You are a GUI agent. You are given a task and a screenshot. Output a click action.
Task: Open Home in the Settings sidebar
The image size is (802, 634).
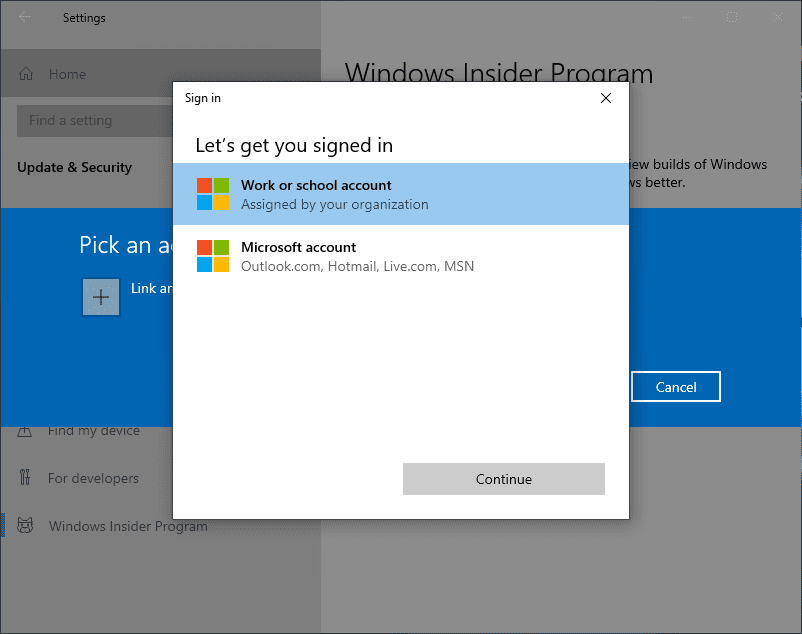click(x=161, y=74)
